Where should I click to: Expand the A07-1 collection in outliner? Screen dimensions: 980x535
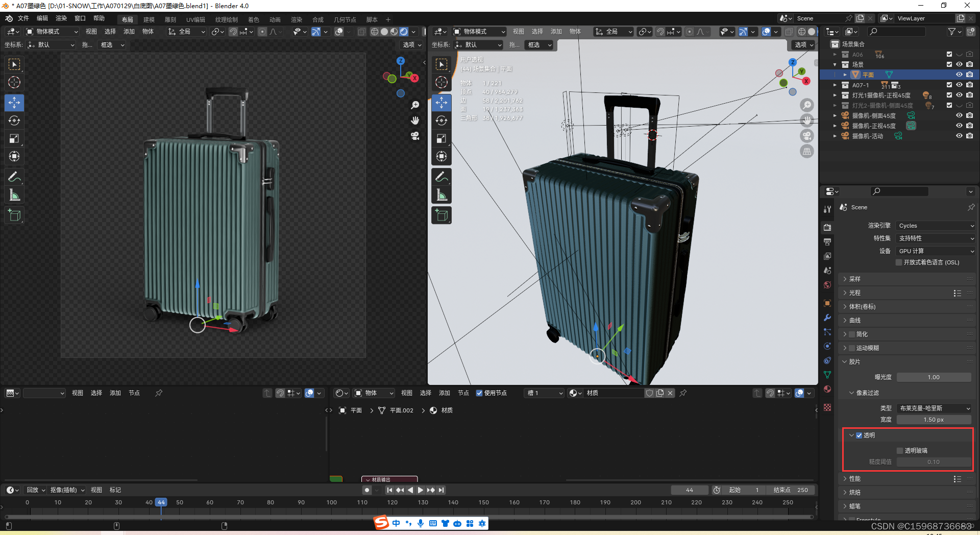pyautogui.click(x=836, y=85)
